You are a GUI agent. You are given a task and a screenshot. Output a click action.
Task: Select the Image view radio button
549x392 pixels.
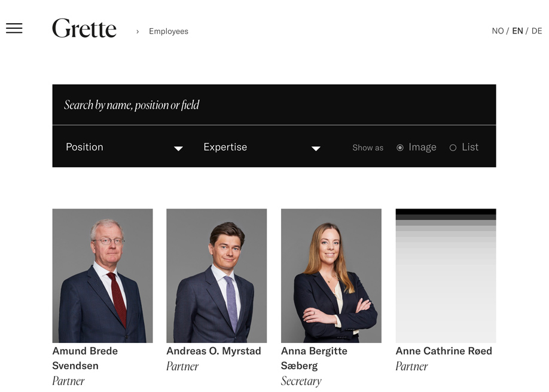(x=400, y=148)
